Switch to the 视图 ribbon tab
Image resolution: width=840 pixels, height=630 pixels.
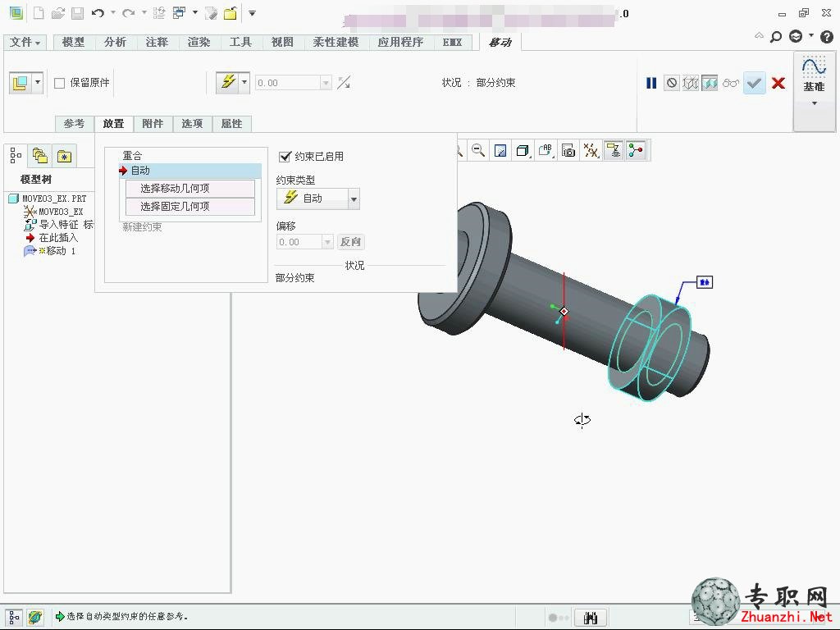click(282, 42)
